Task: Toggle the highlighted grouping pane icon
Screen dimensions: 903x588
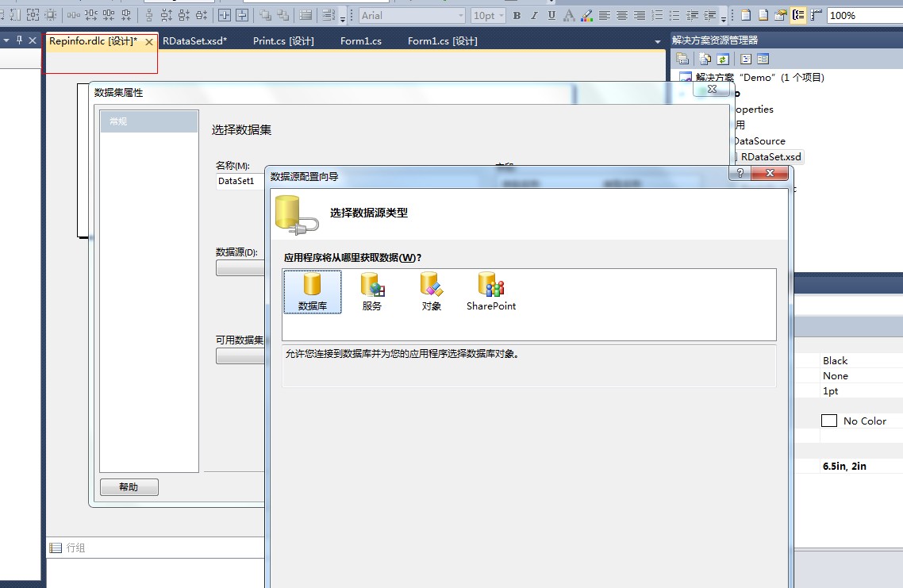Action: coord(798,16)
